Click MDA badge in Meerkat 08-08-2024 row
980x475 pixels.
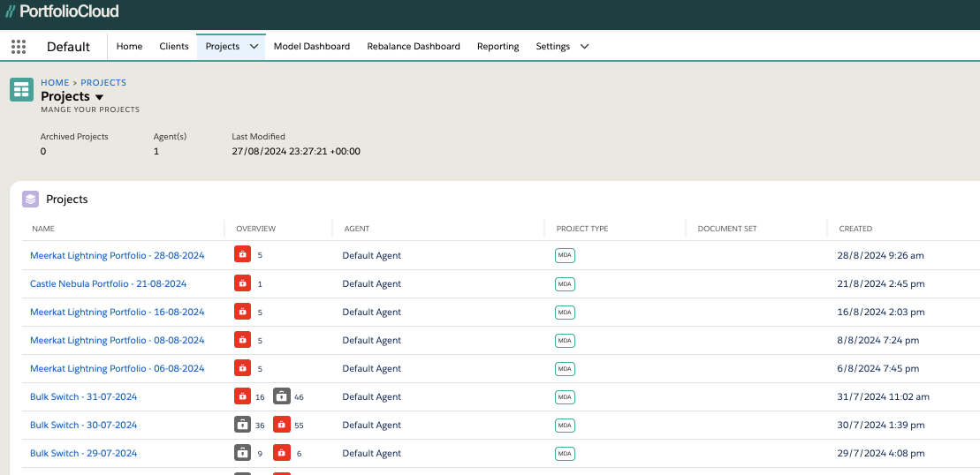(x=565, y=341)
